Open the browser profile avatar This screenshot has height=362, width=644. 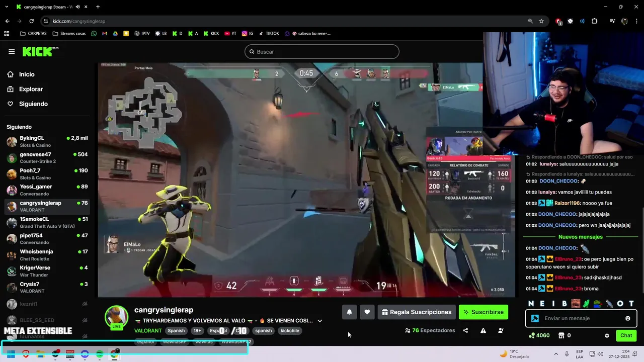(624, 21)
